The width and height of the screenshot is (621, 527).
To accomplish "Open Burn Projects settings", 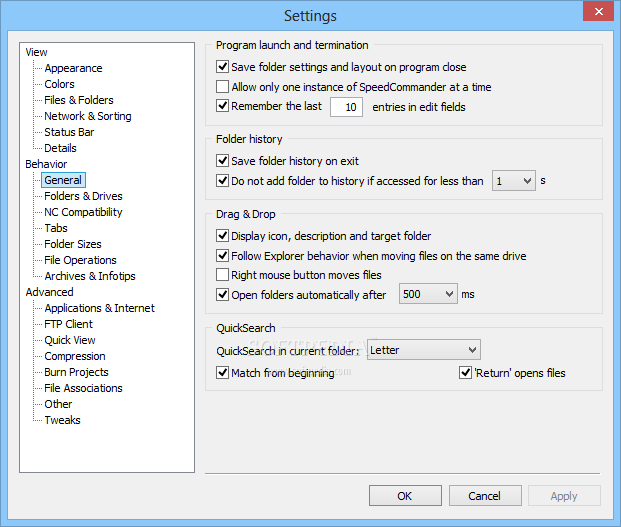I will [76, 372].
